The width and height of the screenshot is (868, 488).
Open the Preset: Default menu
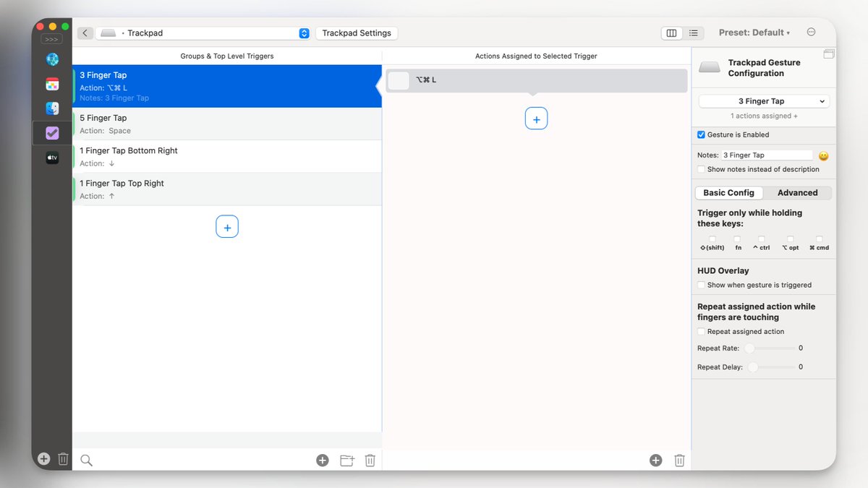[x=754, y=33]
